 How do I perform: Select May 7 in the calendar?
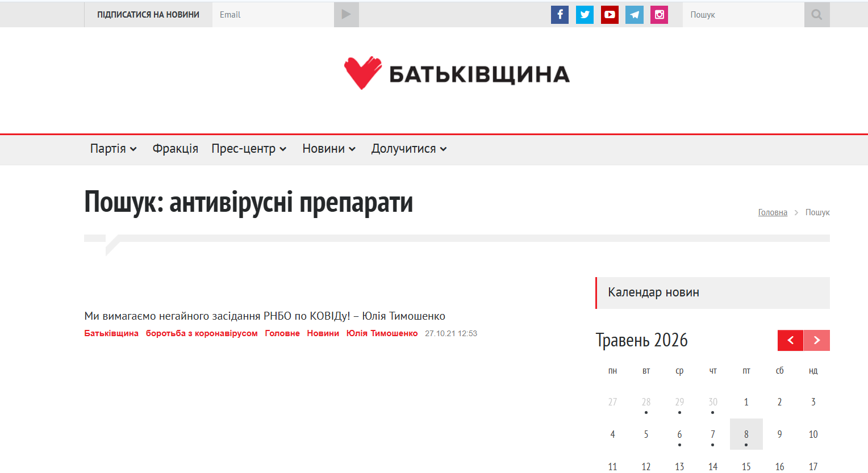click(713, 434)
